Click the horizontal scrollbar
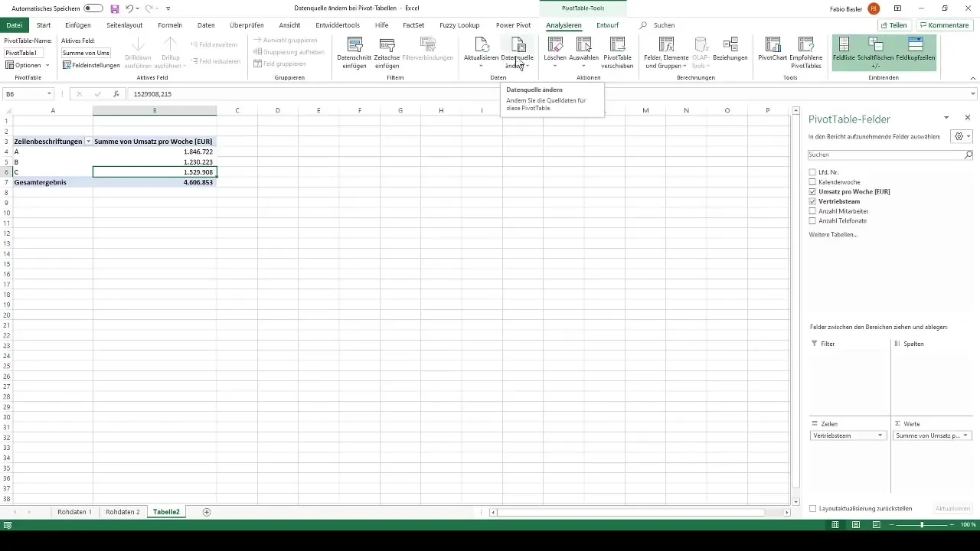The image size is (980, 551). click(x=632, y=512)
